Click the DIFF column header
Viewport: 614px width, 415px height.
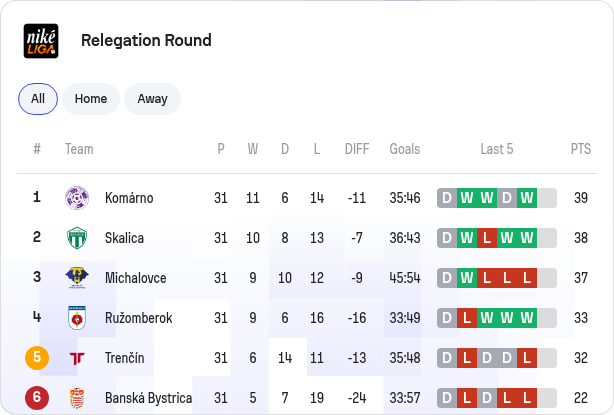(357, 149)
